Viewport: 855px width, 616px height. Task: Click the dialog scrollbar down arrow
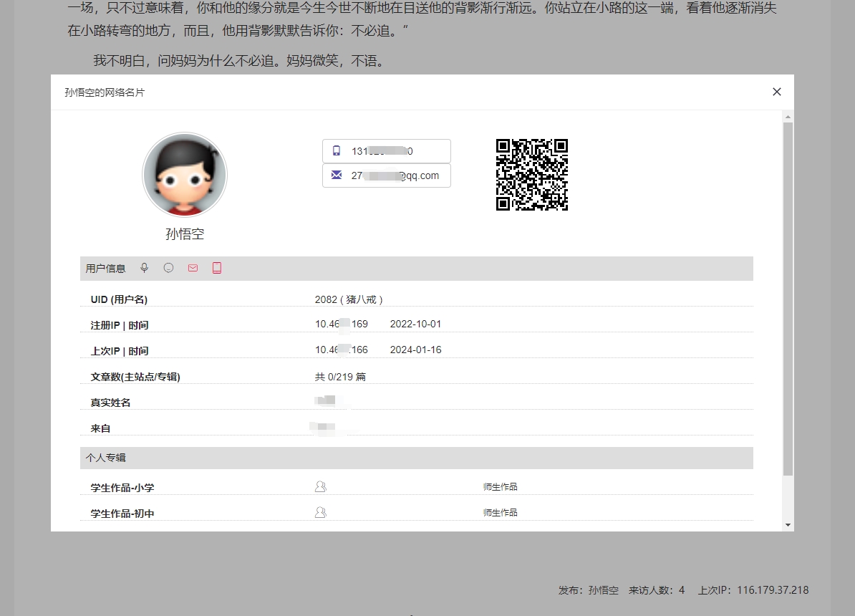click(788, 525)
